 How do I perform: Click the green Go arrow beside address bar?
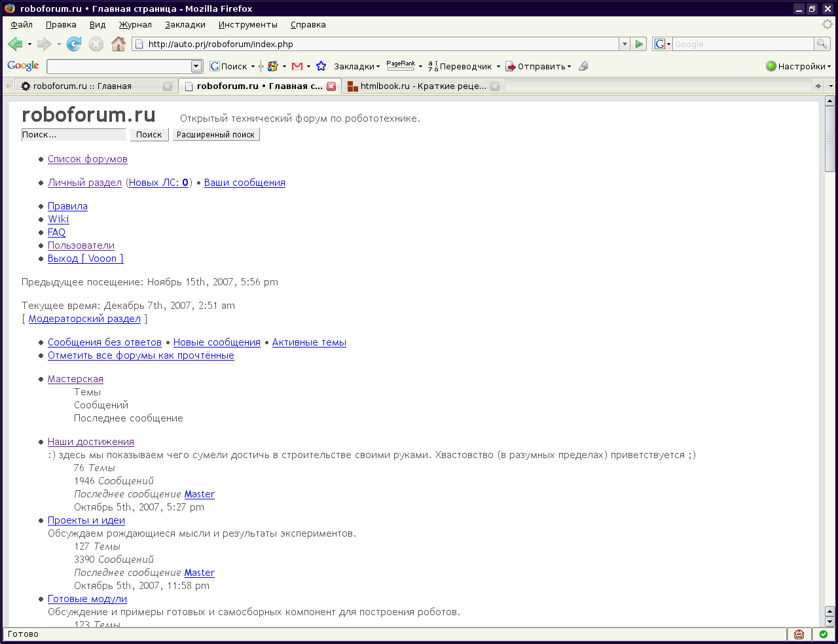tap(640, 44)
